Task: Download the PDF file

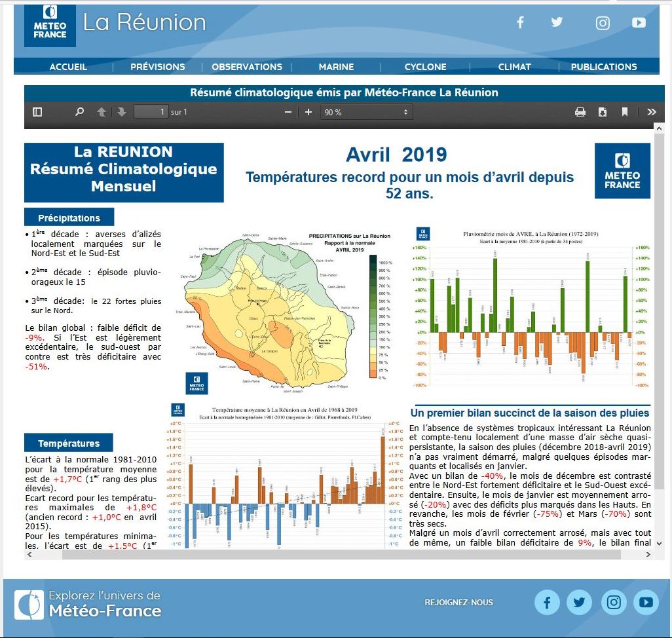Action: [602, 112]
